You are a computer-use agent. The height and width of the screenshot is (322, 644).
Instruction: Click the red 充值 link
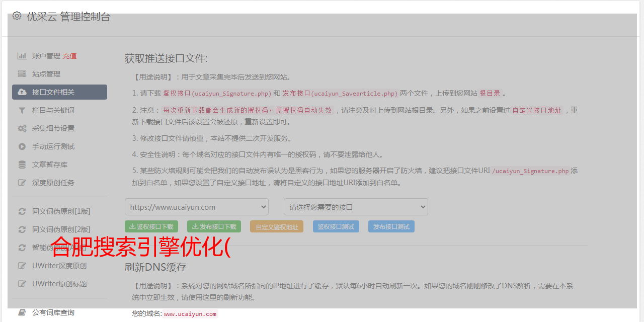pyautogui.click(x=69, y=56)
